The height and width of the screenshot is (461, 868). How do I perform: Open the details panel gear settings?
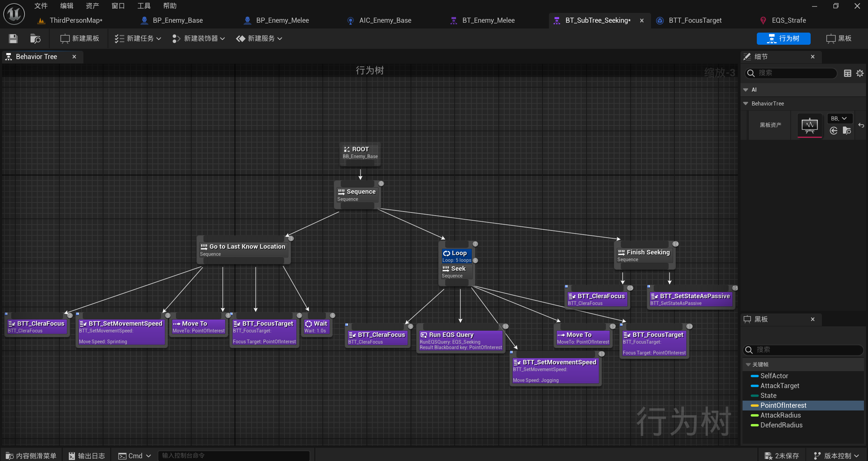coord(860,73)
